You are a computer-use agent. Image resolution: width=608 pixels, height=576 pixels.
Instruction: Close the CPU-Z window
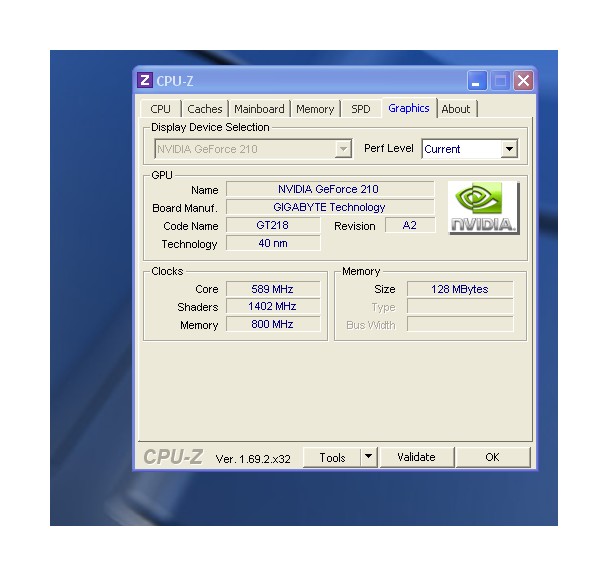523,81
